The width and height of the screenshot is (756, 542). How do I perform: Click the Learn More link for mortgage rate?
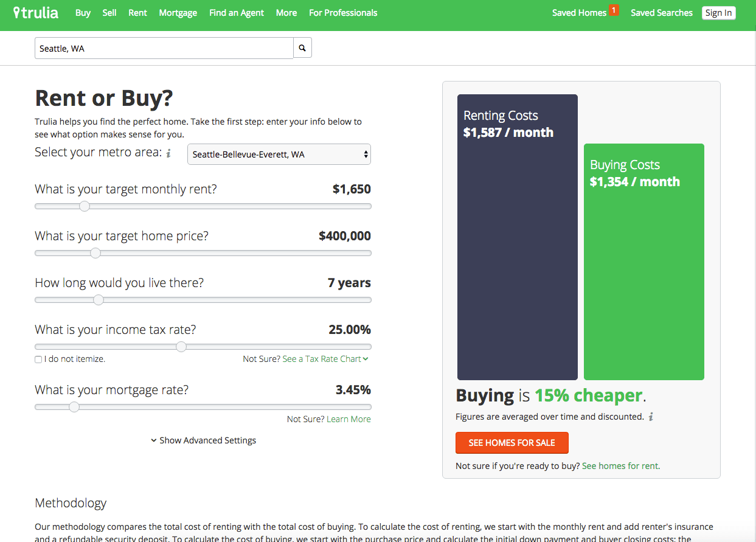349,419
